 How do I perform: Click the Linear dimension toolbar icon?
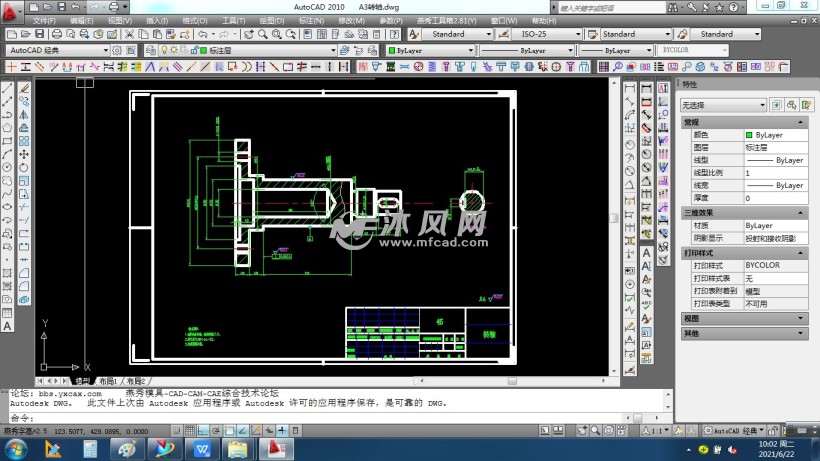tap(630, 88)
